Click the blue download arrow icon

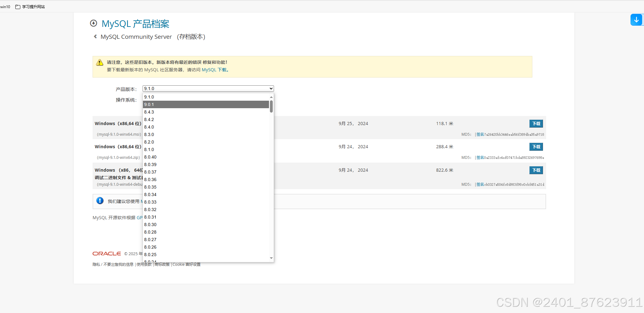click(636, 20)
